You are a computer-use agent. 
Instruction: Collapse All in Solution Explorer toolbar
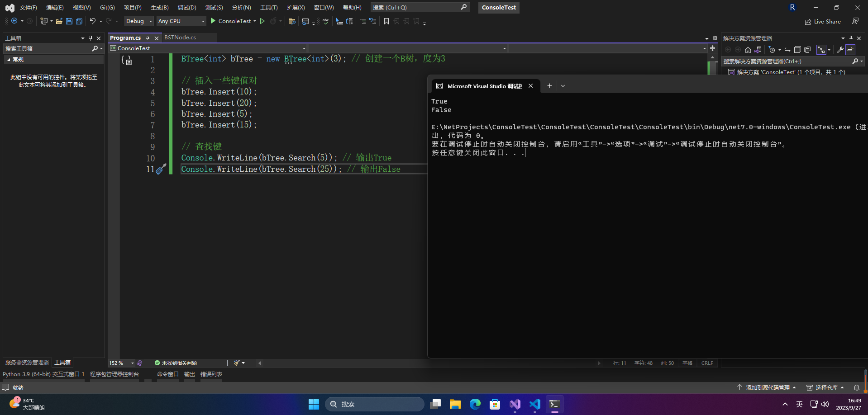(x=797, y=50)
